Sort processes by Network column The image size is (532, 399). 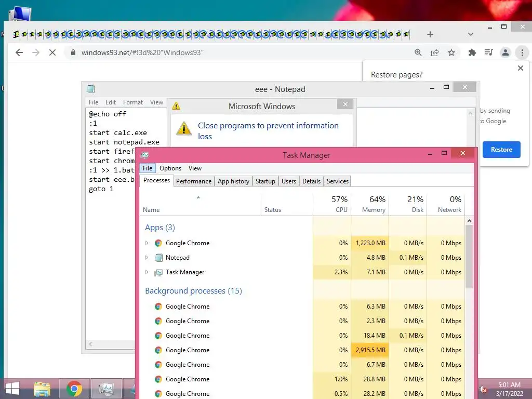click(x=446, y=205)
